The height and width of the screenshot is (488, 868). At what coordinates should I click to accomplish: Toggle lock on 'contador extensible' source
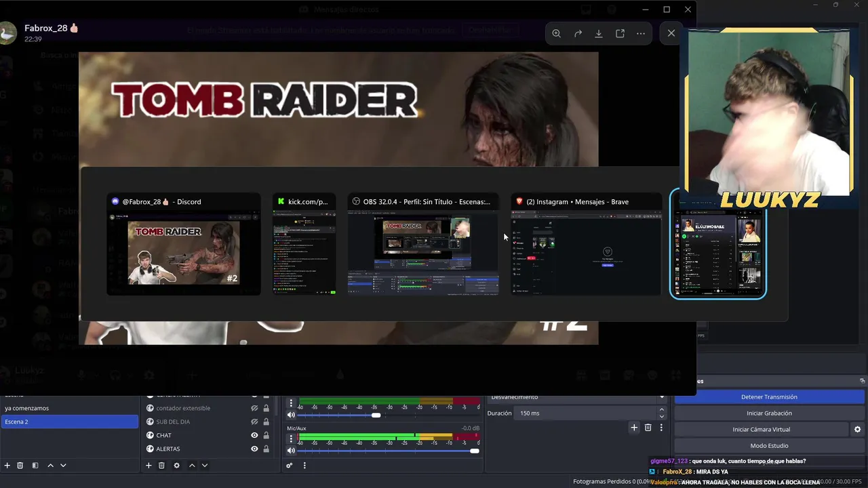point(267,408)
